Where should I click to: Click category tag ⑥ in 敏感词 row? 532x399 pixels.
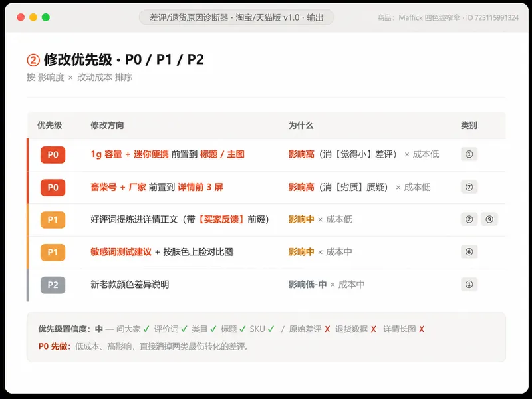469,252
